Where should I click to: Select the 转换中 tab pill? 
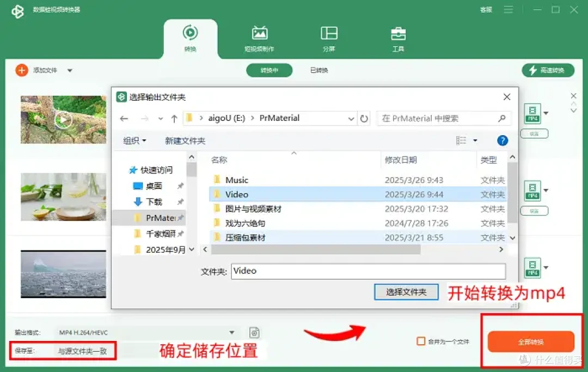(269, 70)
